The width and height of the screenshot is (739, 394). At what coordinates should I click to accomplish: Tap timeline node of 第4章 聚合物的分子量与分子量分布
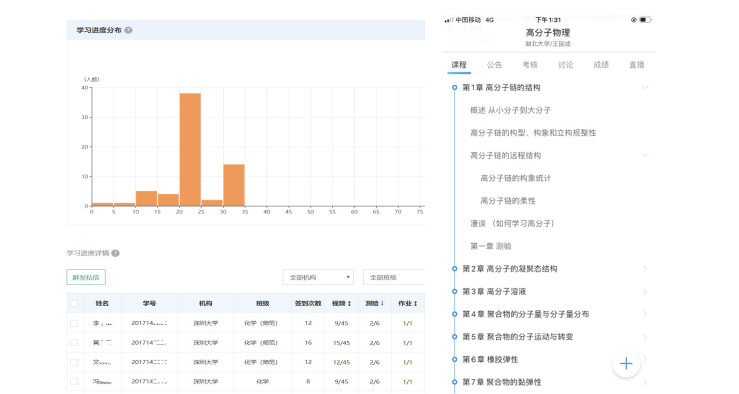pos(454,314)
